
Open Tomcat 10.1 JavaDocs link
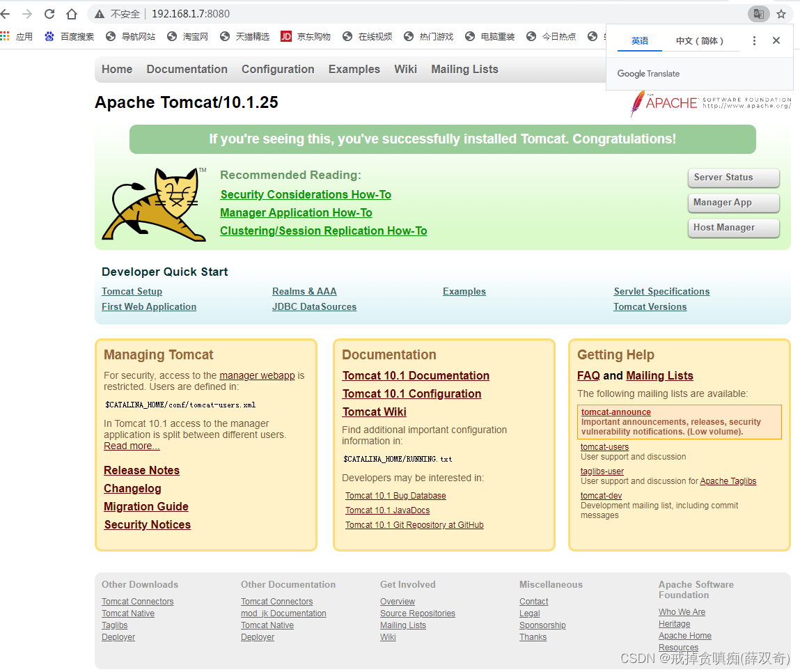pyautogui.click(x=388, y=510)
